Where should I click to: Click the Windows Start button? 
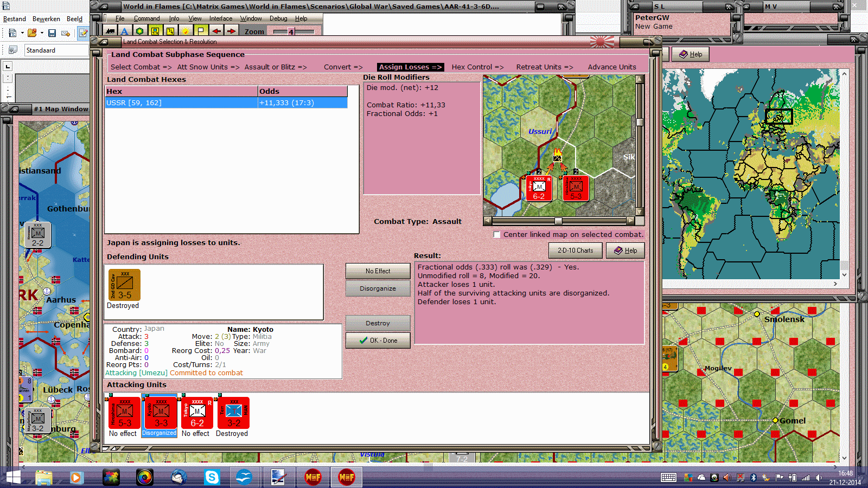(13, 477)
